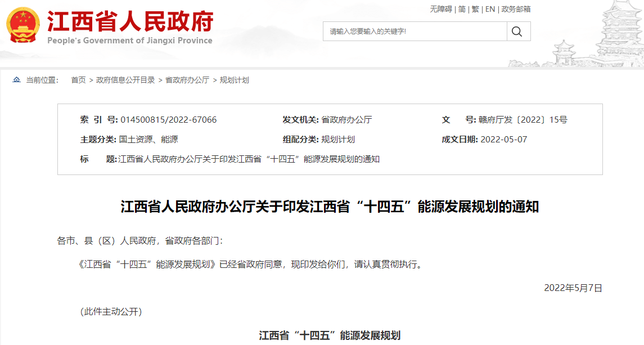Click the search magnifier icon
This screenshot has width=644, height=345.
tap(517, 31)
